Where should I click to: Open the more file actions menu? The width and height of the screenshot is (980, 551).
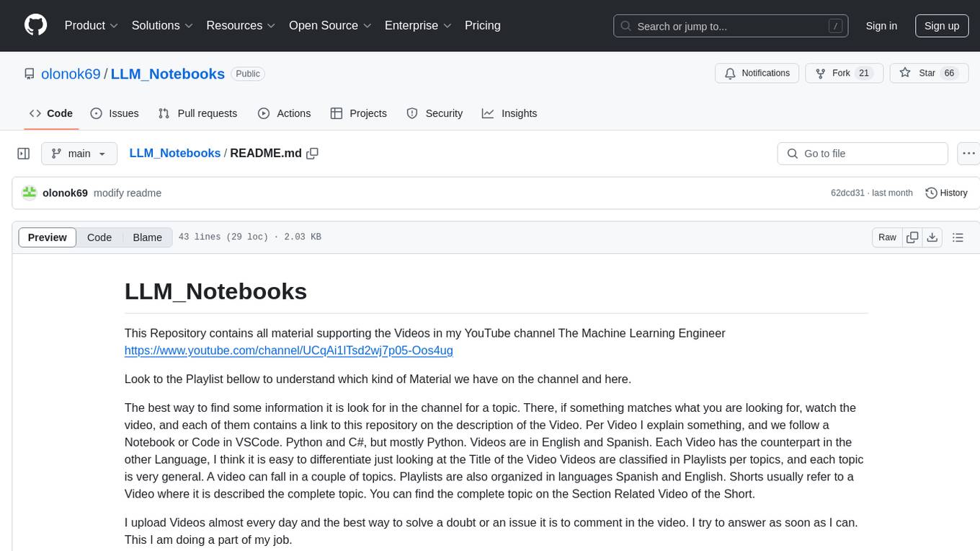coord(968,154)
